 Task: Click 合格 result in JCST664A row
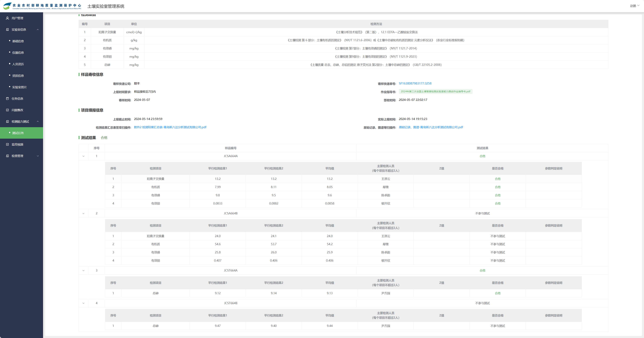click(482, 270)
